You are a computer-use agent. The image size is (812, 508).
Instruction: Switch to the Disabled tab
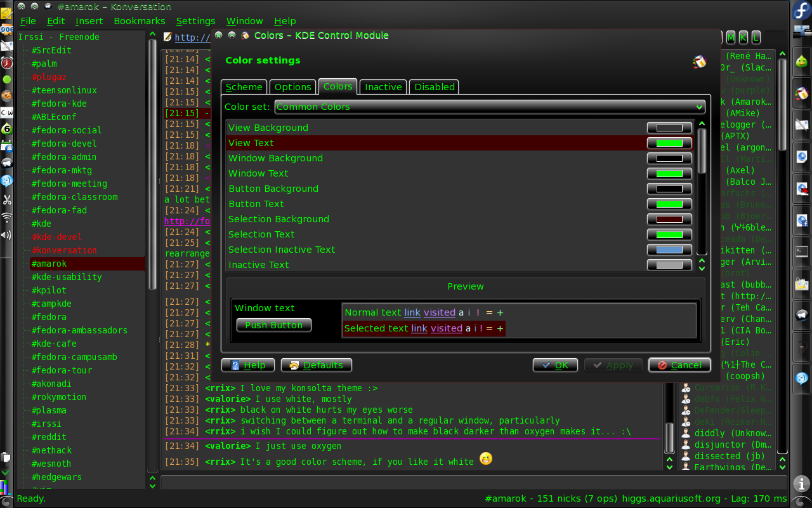(435, 87)
